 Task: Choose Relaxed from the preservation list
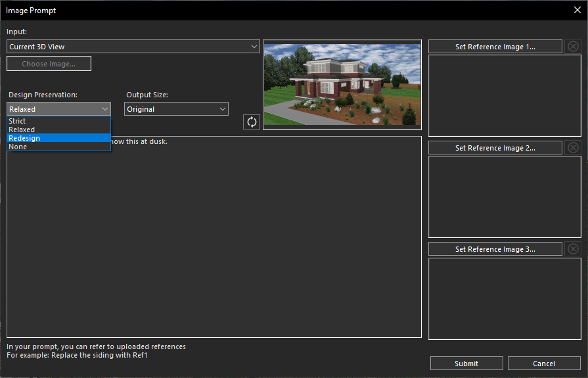59,130
